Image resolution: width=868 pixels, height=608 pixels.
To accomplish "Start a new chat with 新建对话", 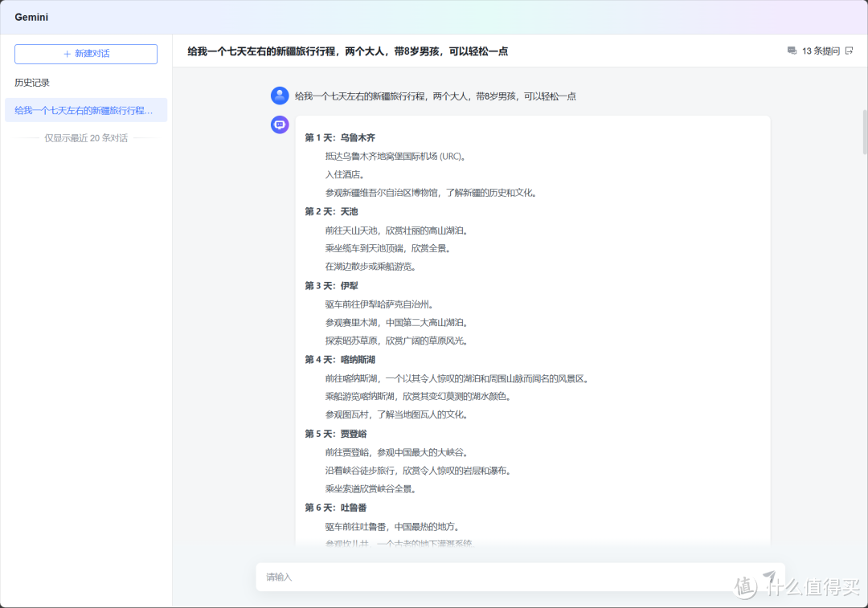I will pos(86,54).
